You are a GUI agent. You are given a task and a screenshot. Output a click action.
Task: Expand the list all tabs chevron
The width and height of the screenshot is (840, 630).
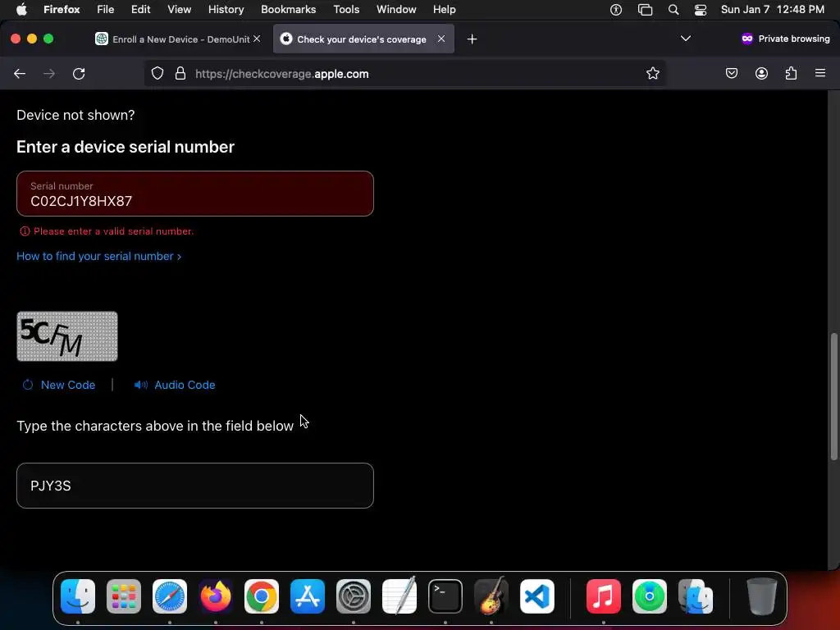pos(685,39)
